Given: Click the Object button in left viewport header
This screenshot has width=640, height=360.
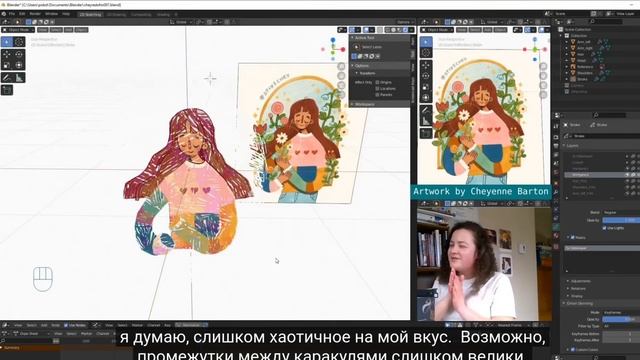Looking at the screenshot, I should click(x=81, y=30).
